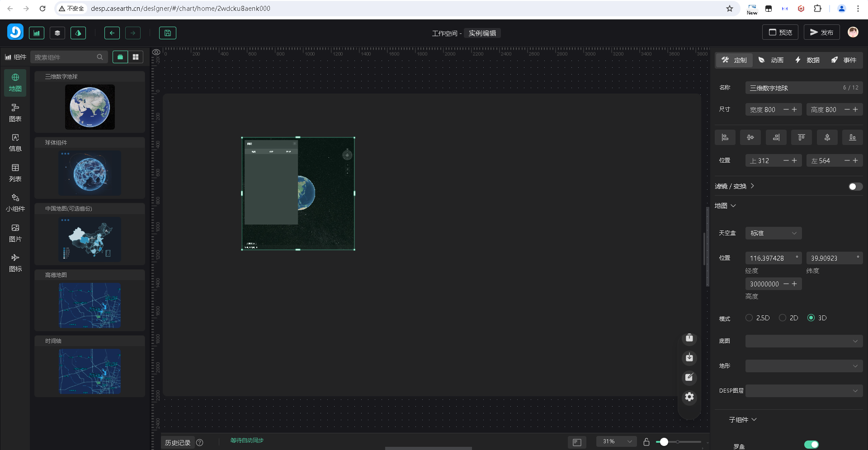Expand the 底图 basemap dropdown
The image size is (868, 450).
tap(803, 341)
